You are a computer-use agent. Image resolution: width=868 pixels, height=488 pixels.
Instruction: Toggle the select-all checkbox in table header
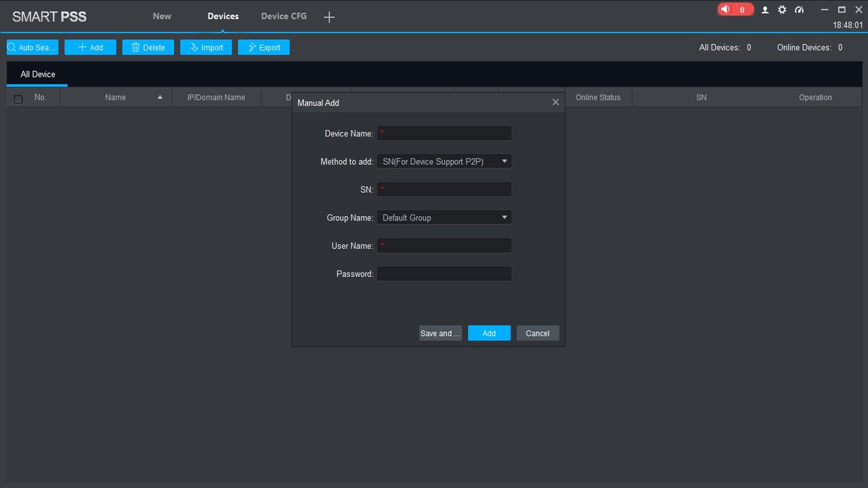18,98
